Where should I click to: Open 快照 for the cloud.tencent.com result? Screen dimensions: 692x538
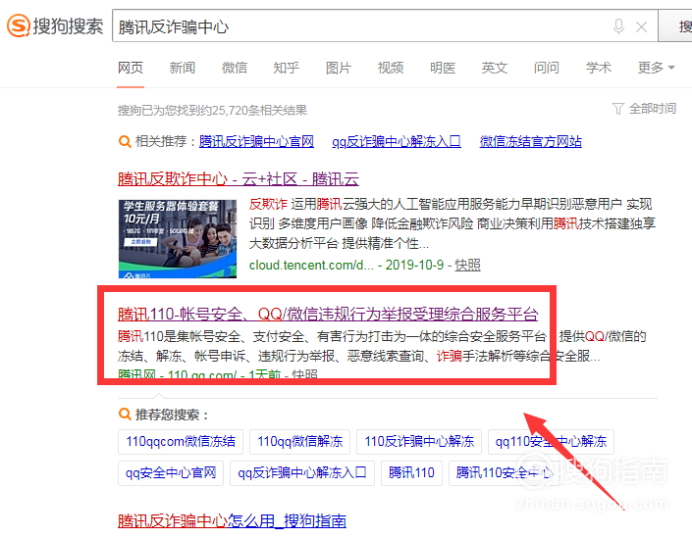pos(467,265)
